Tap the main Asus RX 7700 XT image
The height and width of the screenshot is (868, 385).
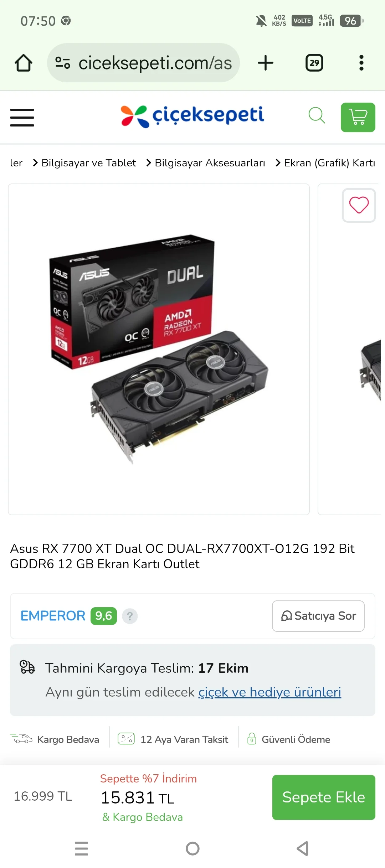coord(159,349)
